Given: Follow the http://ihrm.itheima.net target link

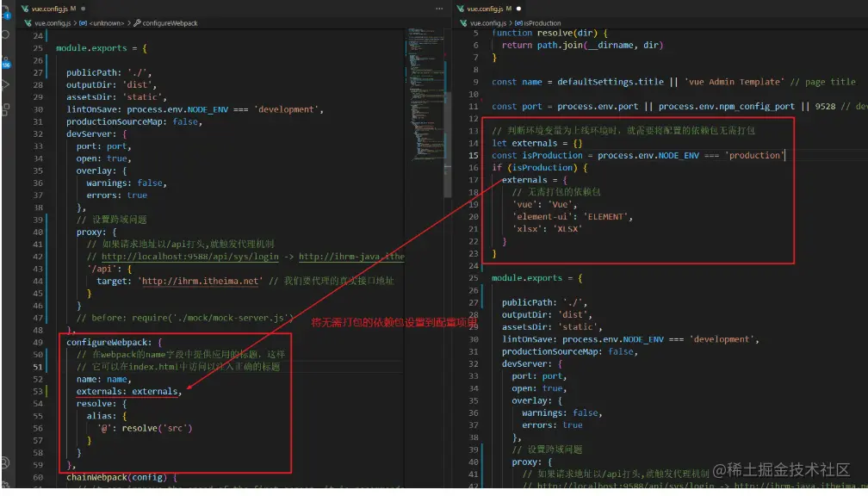Looking at the screenshot, I should pos(201,282).
